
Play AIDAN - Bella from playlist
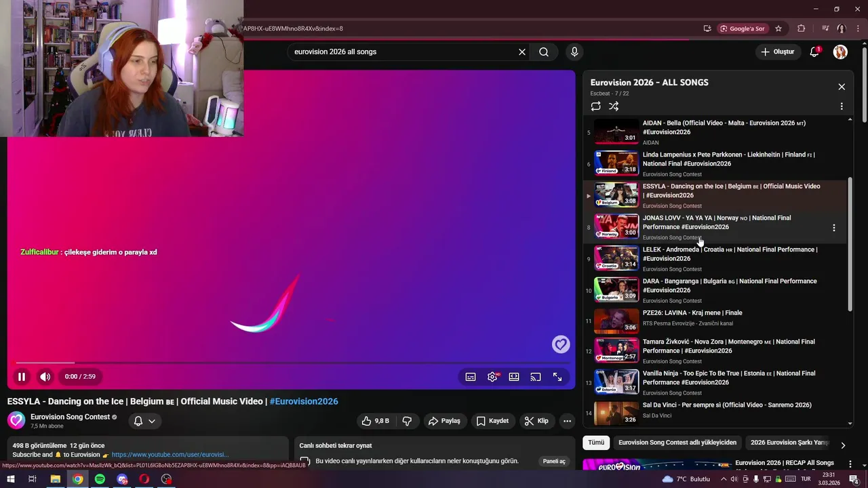(715, 132)
